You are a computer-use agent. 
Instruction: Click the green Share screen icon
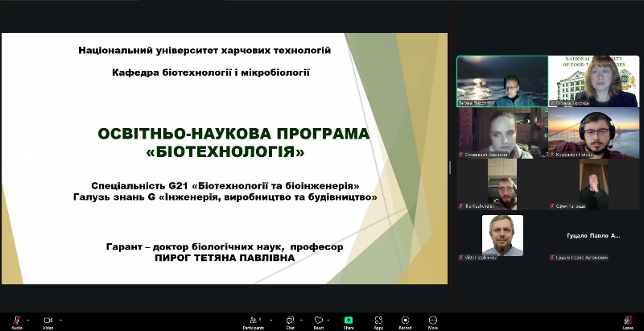click(x=349, y=320)
